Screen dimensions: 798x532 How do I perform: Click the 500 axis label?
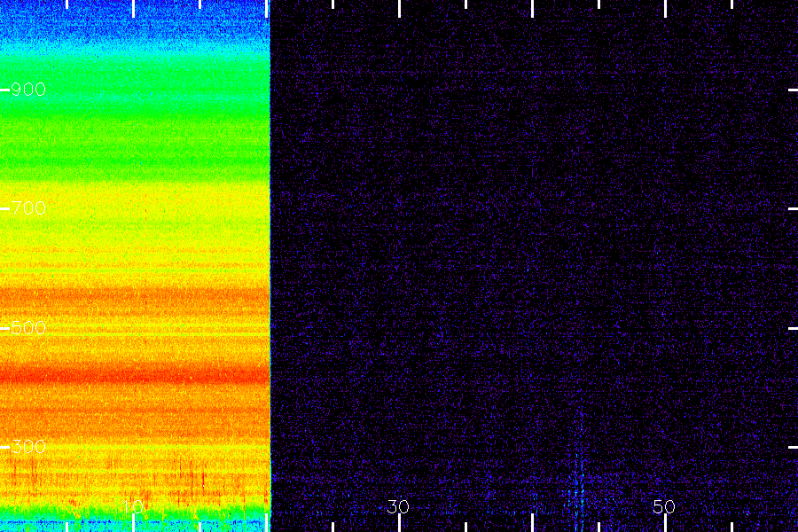pyautogui.click(x=28, y=328)
